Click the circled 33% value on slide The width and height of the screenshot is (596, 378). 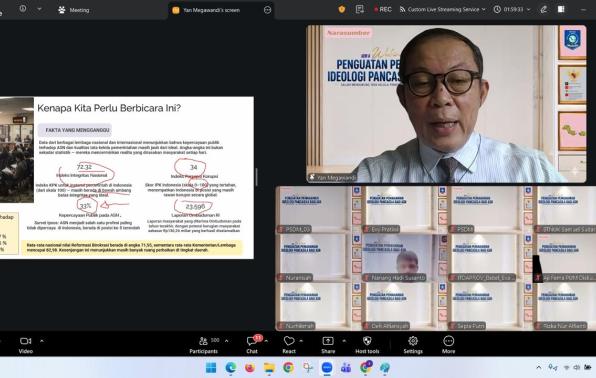click(x=85, y=206)
